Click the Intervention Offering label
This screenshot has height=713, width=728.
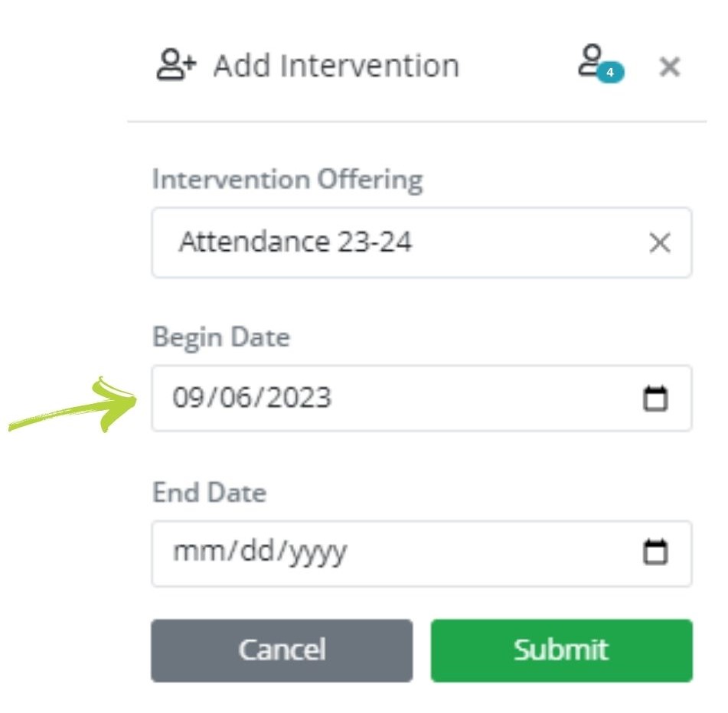tap(287, 180)
